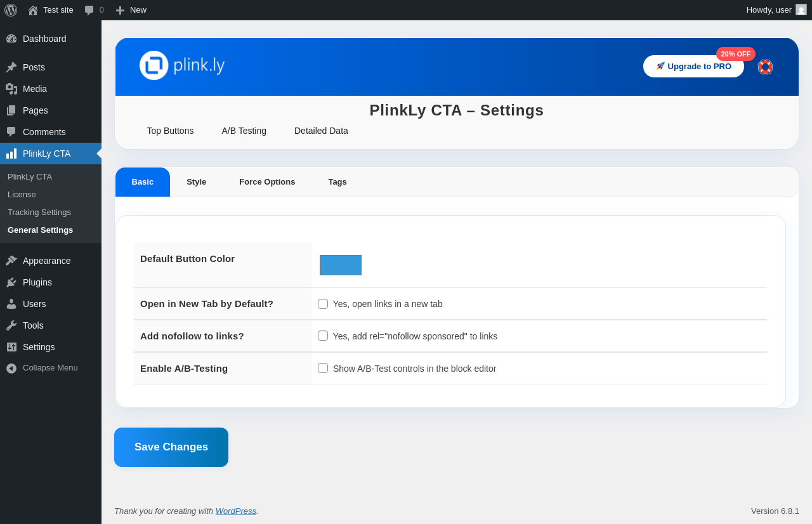Open the Force Options tab

(267, 182)
